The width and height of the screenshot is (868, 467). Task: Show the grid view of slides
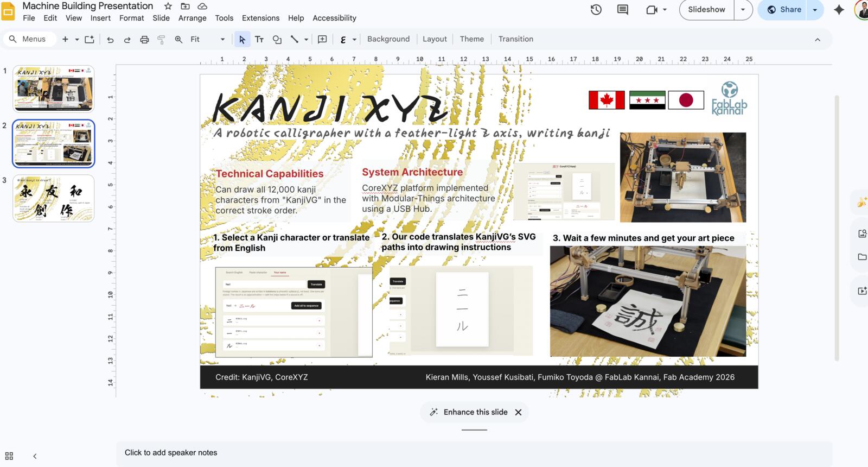click(9, 456)
